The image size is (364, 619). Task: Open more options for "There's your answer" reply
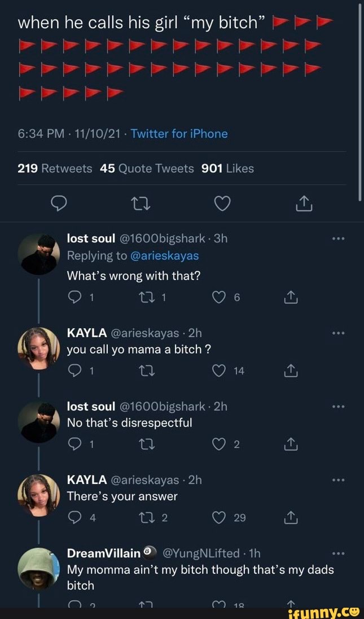pos(339,480)
